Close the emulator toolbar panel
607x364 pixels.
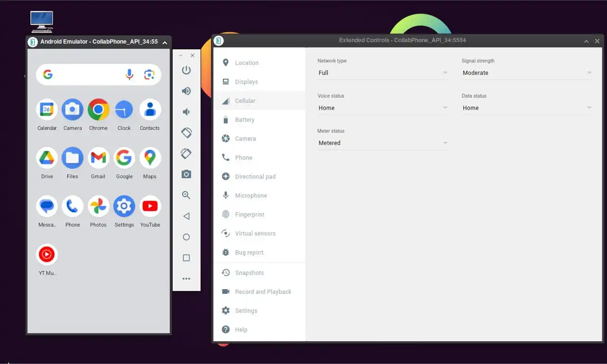(193, 55)
